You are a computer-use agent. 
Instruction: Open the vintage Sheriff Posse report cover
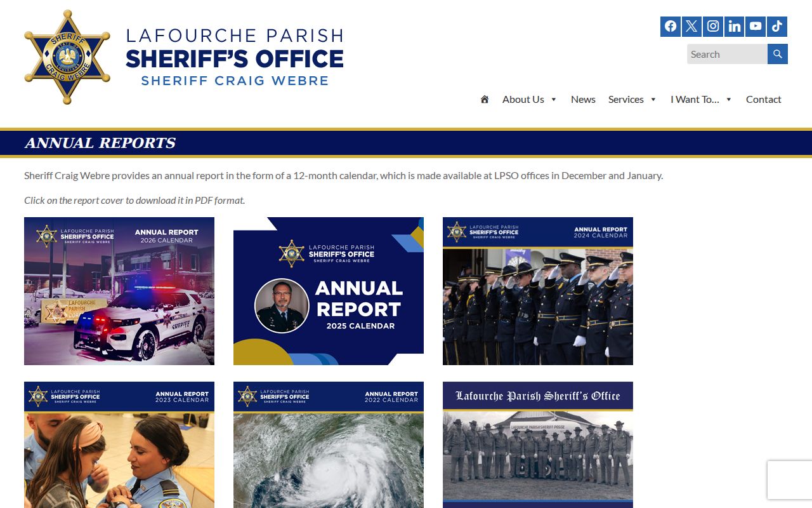(x=538, y=444)
